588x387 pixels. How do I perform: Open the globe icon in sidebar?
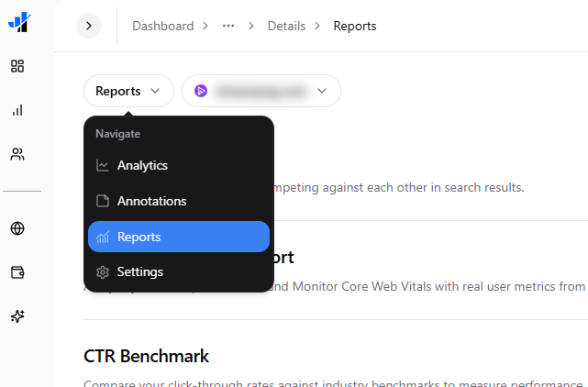point(17,228)
